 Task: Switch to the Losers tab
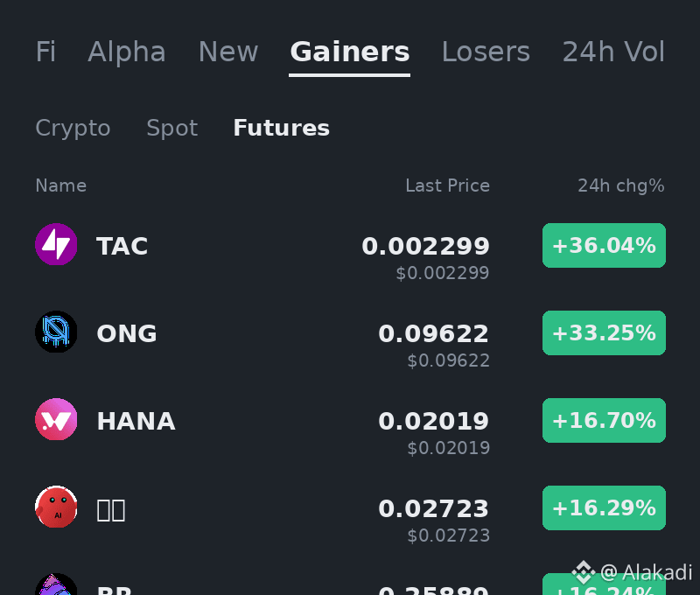[486, 52]
